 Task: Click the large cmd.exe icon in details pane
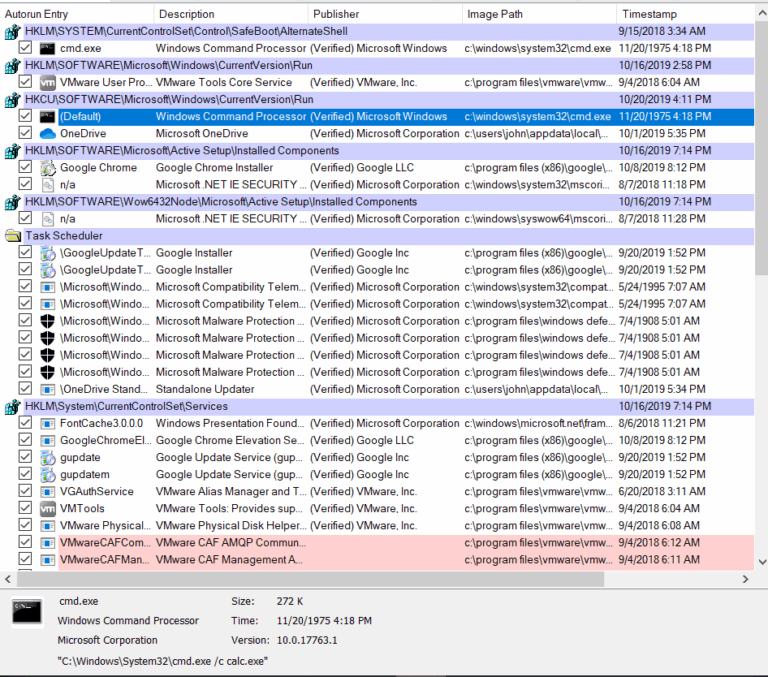(x=28, y=612)
